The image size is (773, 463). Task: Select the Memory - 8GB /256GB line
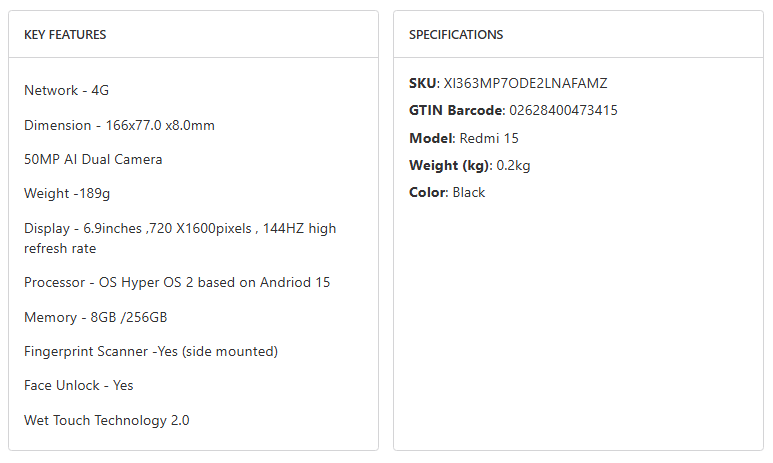point(96,317)
